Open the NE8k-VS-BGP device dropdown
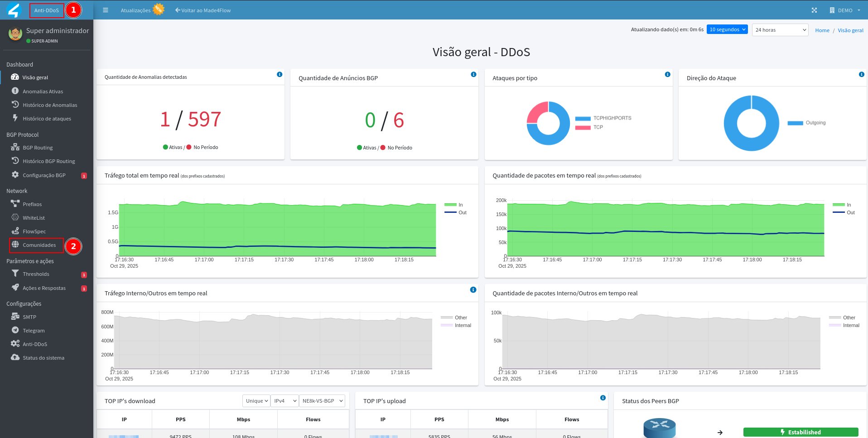This screenshot has height=438, width=868. tap(322, 401)
